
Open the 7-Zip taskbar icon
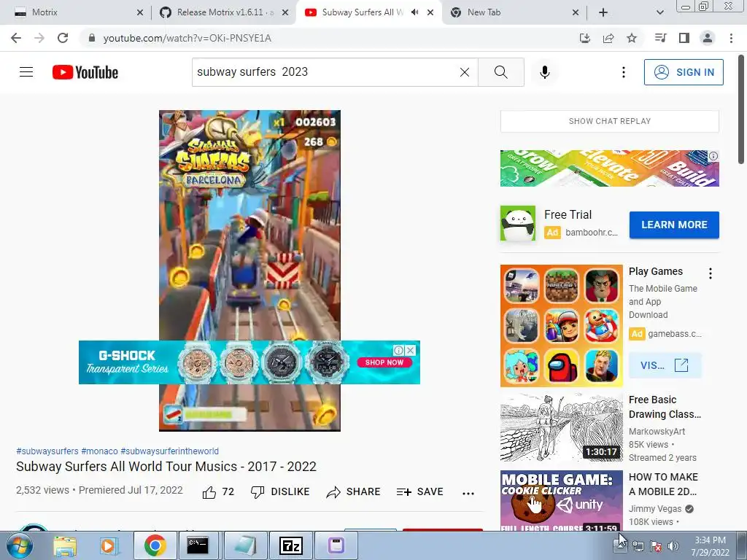coord(291,545)
